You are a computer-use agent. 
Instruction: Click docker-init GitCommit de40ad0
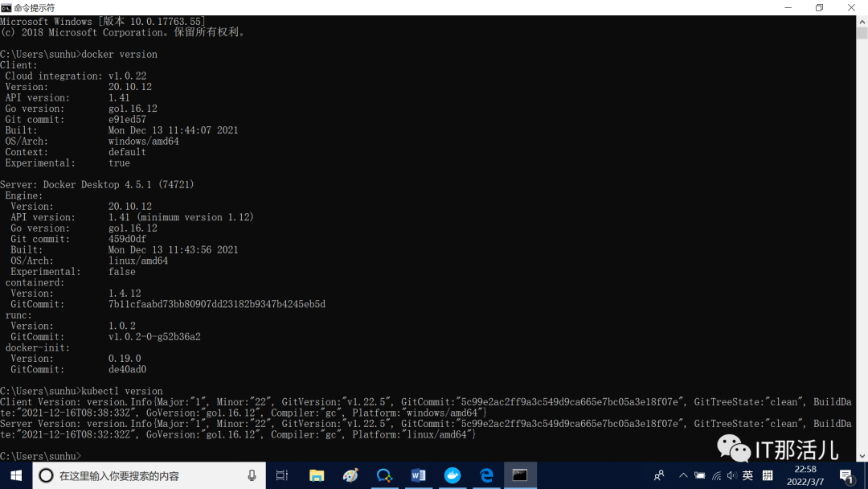click(x=127, y=369)
